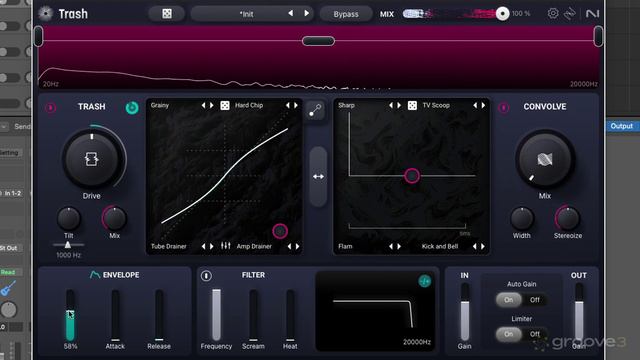The width and height of the screenshot is (640, 360).
Task: Swap module order with double-arrow button
Action: pyautogui.click(x=318, y=177)
